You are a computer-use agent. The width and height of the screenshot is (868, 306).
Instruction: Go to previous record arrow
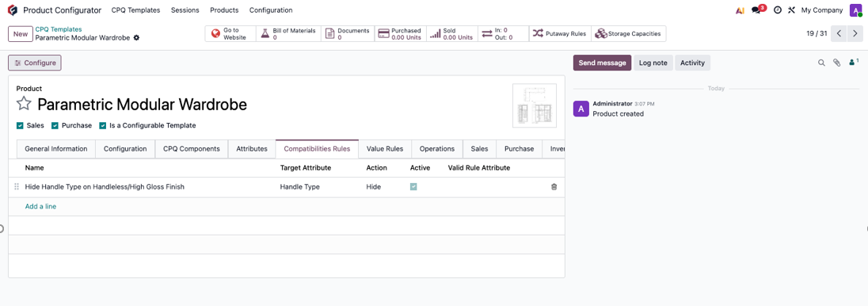point(839,33)
